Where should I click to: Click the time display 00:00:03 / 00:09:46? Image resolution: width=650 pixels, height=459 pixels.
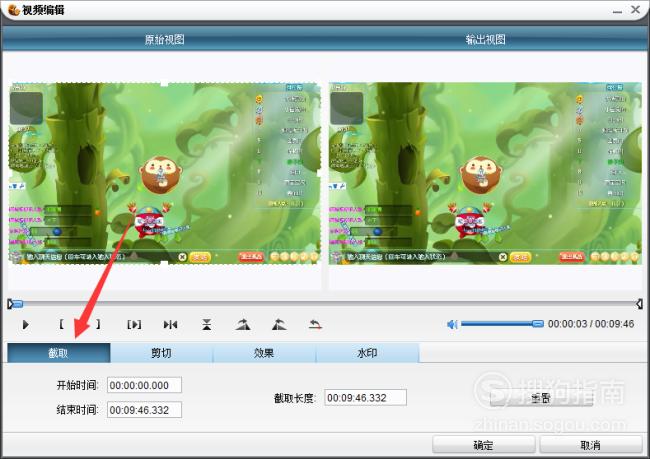tap(591, 324)
